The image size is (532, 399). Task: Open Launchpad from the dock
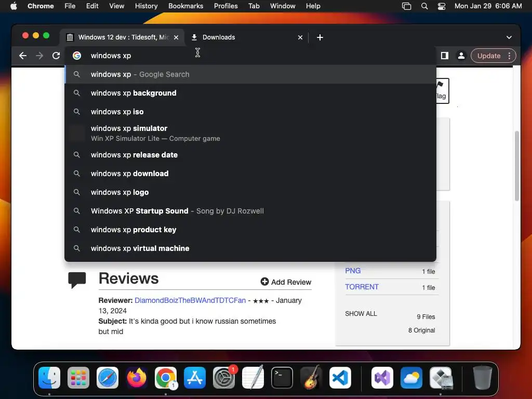pos(78,378)
